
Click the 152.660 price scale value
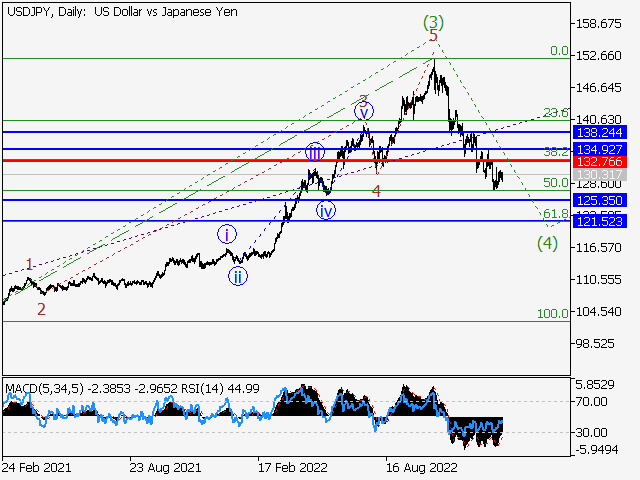(598, 56)
